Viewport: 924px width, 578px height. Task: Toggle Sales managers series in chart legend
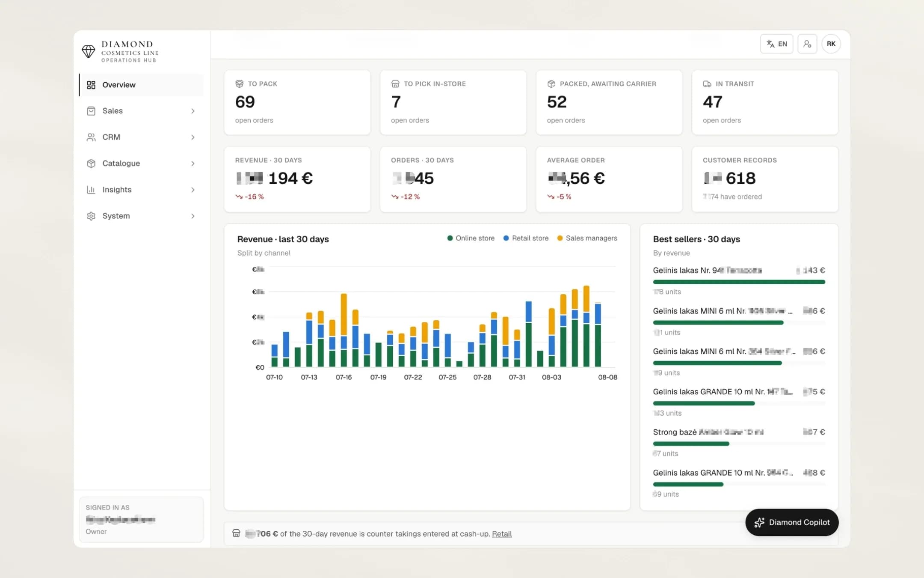click(587, 238)
